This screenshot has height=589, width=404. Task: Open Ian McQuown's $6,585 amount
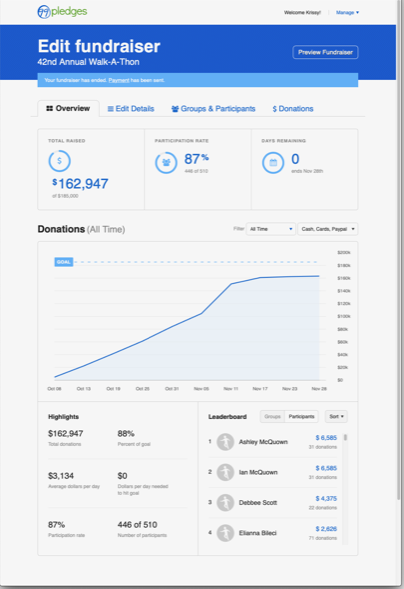tap(326, 468)
